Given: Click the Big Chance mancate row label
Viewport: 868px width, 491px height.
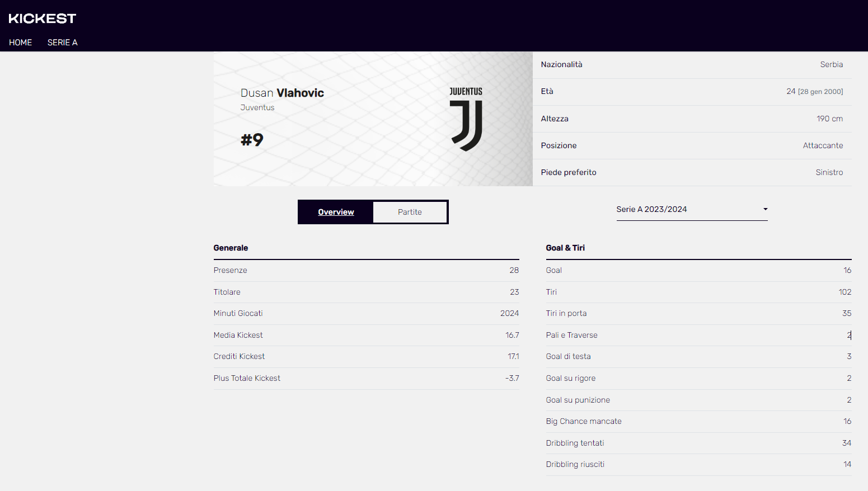Looking at the screenshot, I should (584, 421).
